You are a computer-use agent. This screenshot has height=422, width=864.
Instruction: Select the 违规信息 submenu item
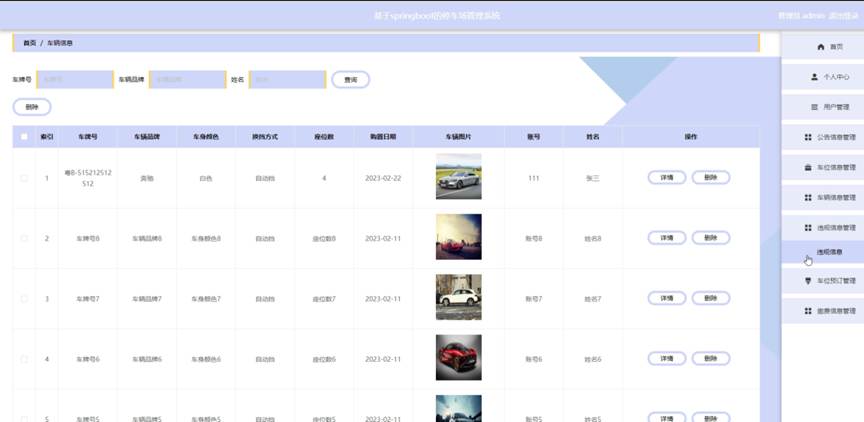[823, 252]
